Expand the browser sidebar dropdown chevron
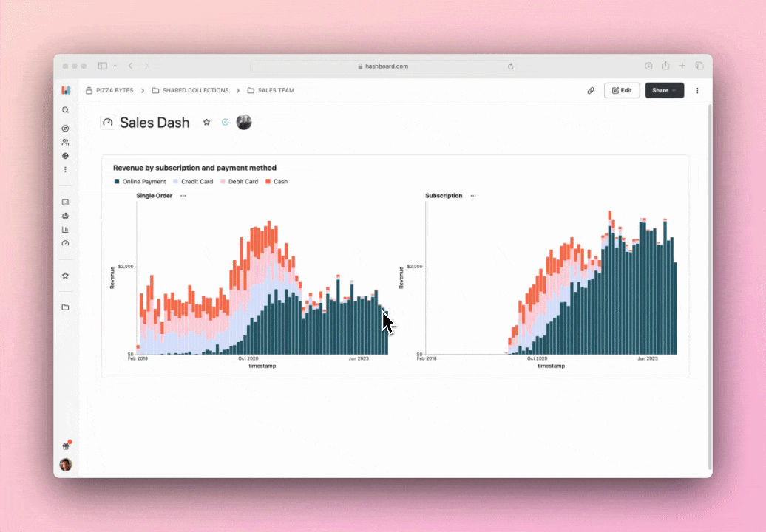The width and height of the screenshot is (766, 532). [115, 66]
